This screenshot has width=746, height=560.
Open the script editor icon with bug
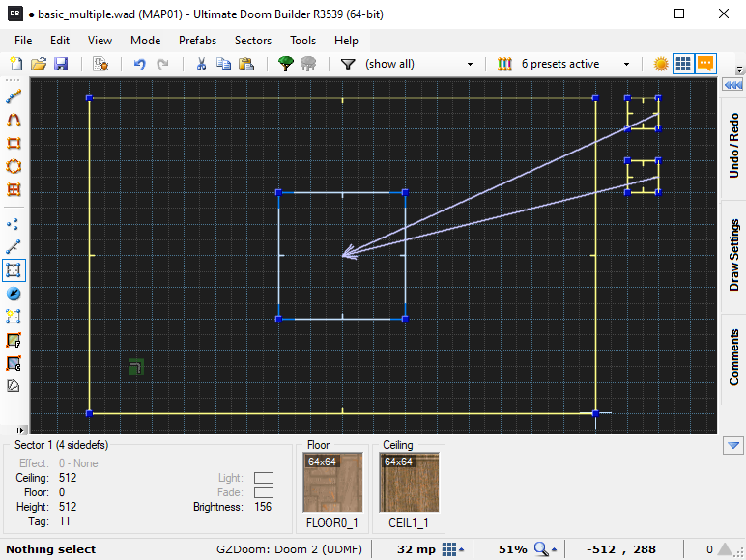[x=100, y=64]
